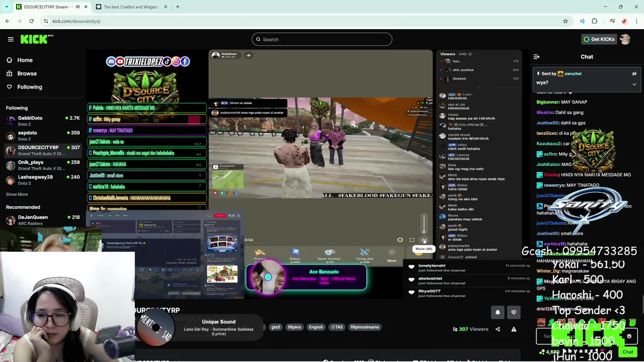The width and height of the screenshot is (644, 362).
Task: Click the blue audio-wave extension icon
Action: tap(582, 21)
